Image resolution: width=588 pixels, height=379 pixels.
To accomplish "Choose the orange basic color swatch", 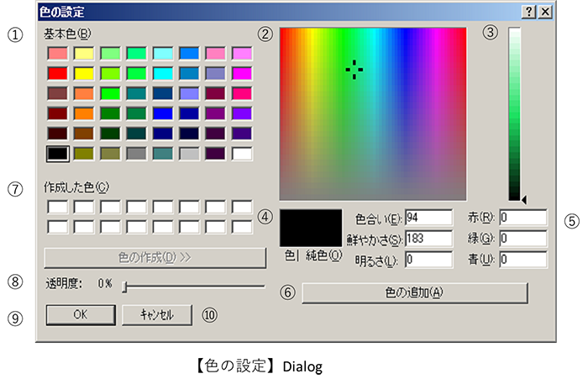I will point(84,114).
